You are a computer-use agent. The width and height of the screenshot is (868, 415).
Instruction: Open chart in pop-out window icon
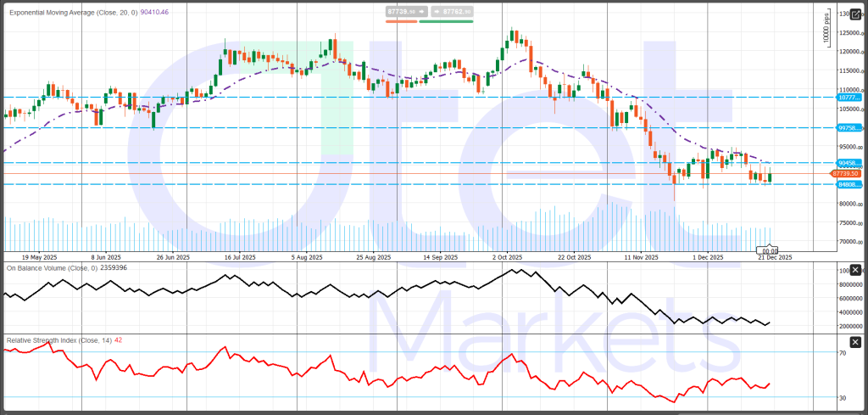857,13
